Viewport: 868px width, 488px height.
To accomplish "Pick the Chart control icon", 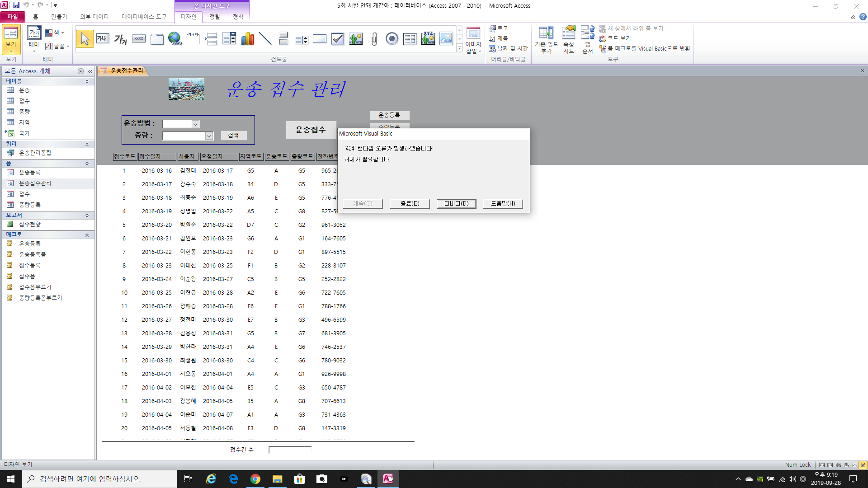I will (x=247, y=39).
